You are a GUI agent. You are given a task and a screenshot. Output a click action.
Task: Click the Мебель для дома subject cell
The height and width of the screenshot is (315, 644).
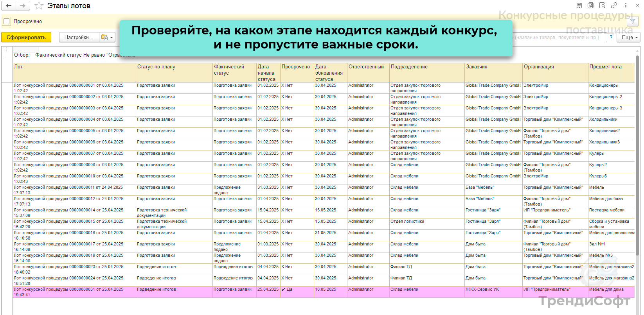point(611,292)
